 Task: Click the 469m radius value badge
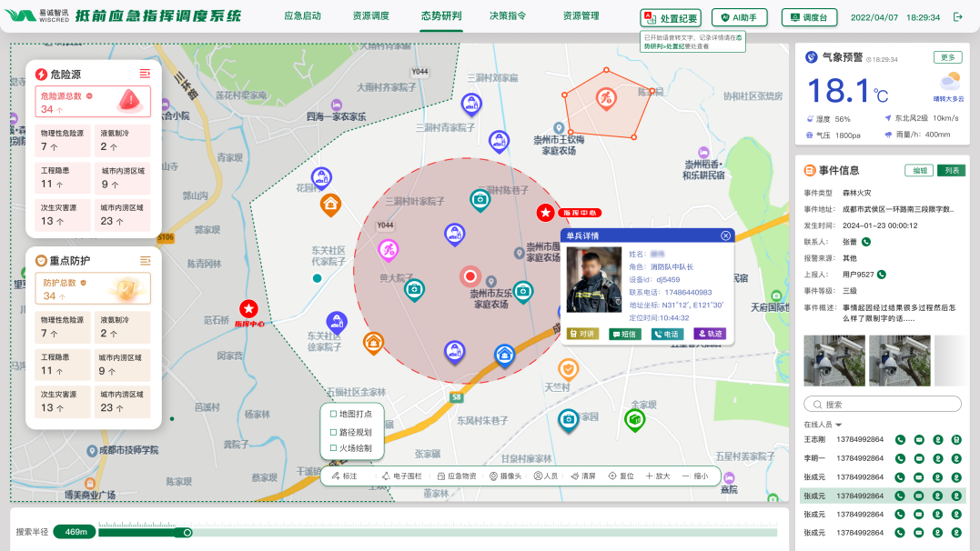pyautogui.click(x=75, y=532)
